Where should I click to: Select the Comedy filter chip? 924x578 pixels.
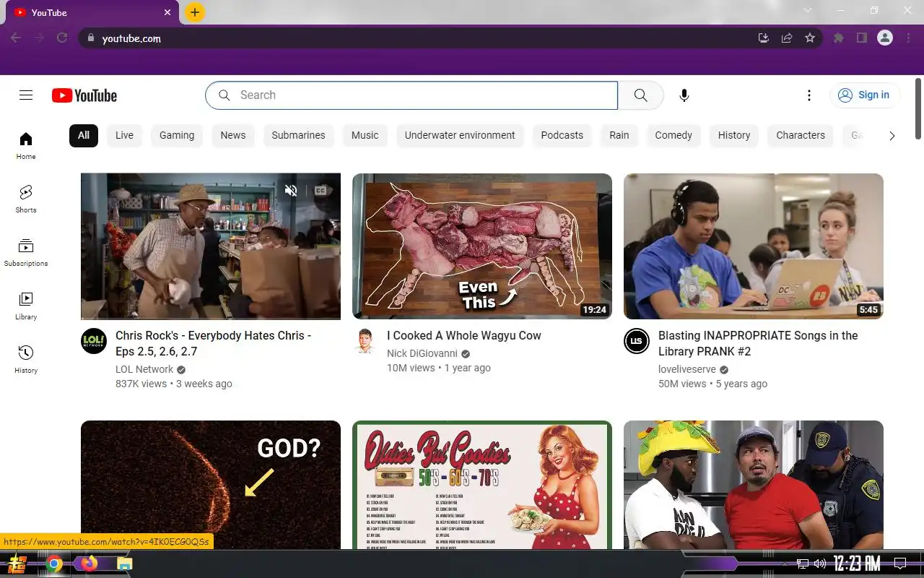(x=674, y=135)
